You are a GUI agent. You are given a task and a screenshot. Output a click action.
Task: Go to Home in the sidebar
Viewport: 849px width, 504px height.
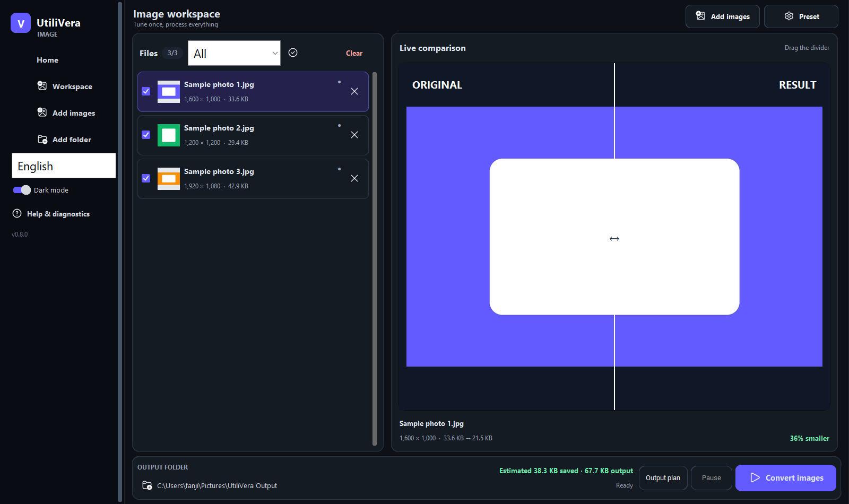tap(47, 60)
